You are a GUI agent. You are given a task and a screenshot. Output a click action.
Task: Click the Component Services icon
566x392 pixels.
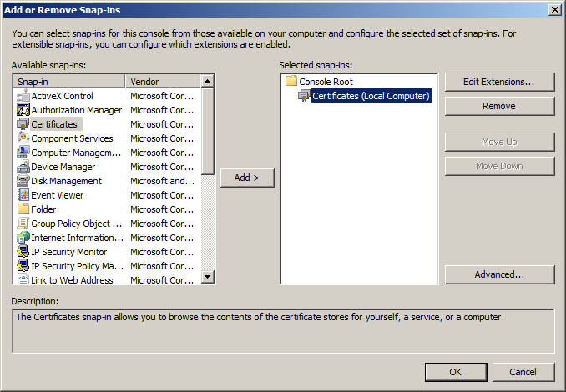[x=23, y=138]
